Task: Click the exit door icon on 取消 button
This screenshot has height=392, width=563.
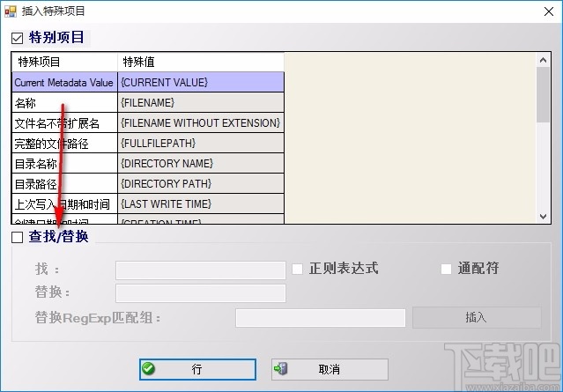Action: pos(280,369)
